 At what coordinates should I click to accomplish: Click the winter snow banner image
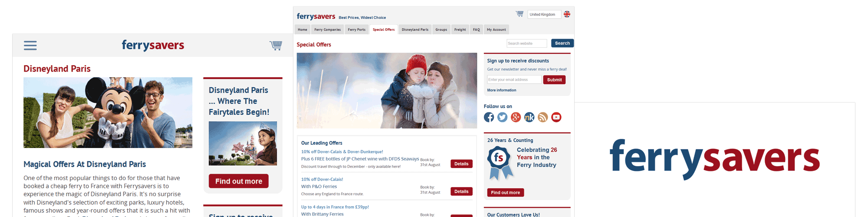(387, 91)
